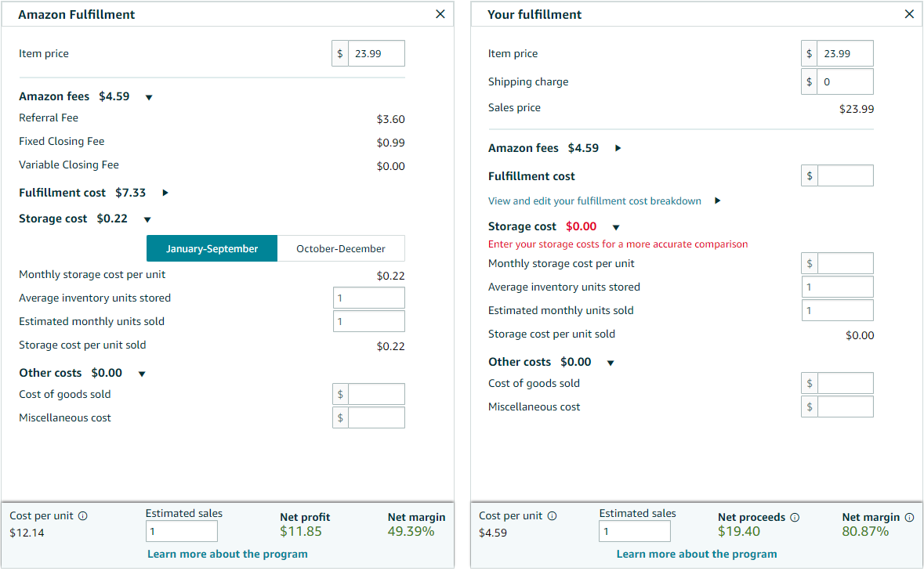
Task: Expand Amazon fees in Your fulfillment panel
Action: point(618,148)
